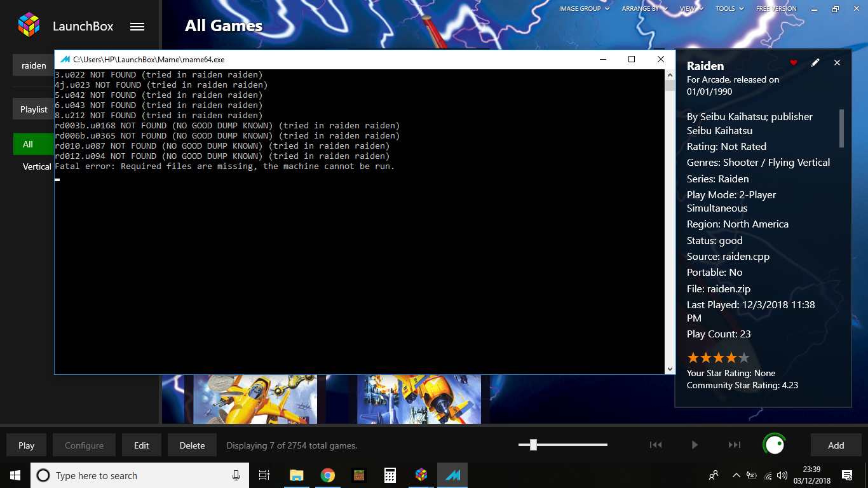This screenshot has width=868, height=488.
Task: Open the Image Group dropdown
Action: tap(584, 9)
